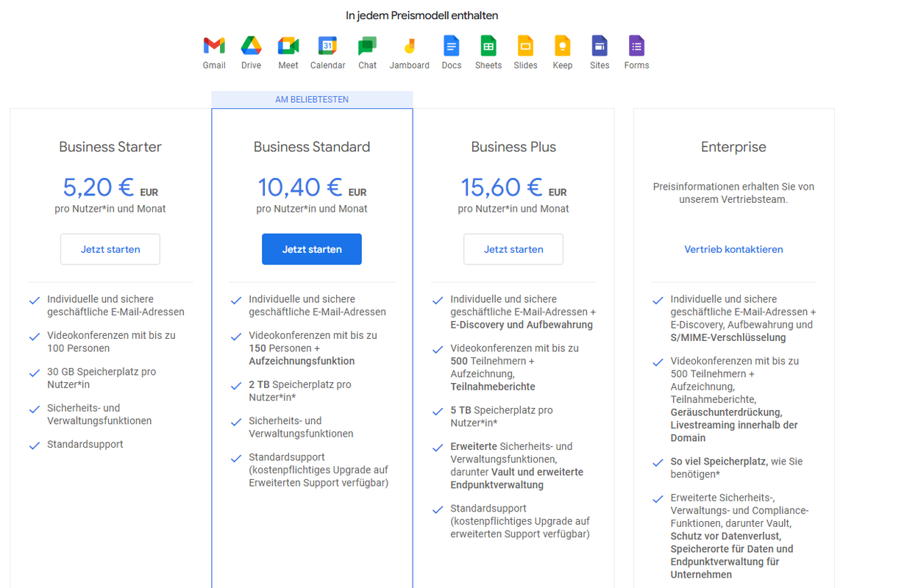Viewport: 918px width, 588px height.
Task: Click the Gmail label text
Action: [x=214, y=65]
